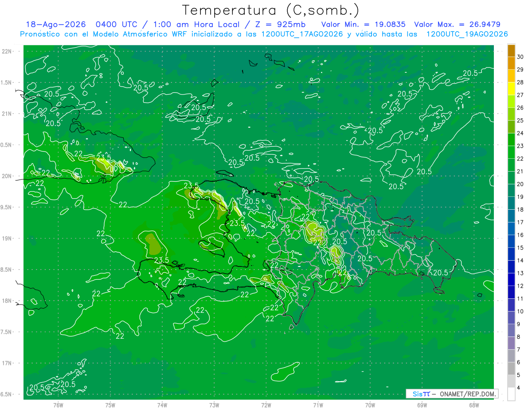Pick the legend color between 21 and 22
The height and width of the screenshot is (411, 532).
tap(511, 165)
